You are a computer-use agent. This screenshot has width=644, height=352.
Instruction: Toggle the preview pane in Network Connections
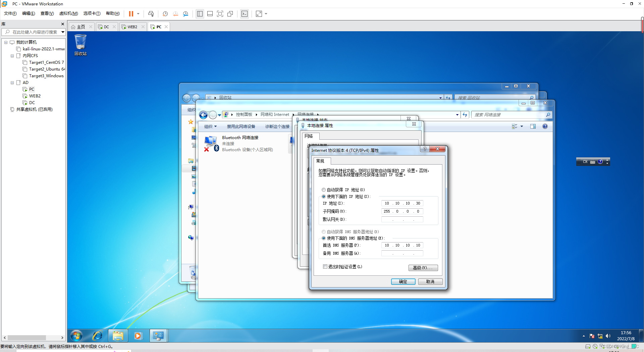click(x=533, y=126)
